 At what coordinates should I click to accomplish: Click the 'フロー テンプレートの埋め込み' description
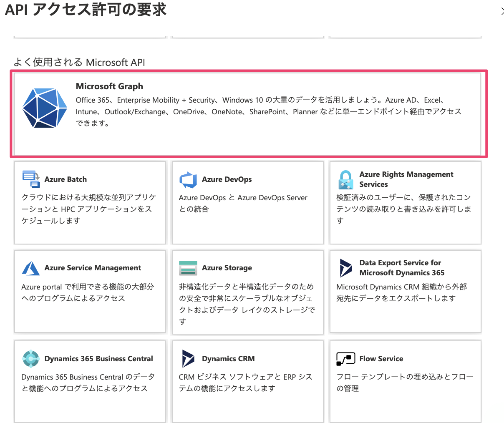point(405,383)
